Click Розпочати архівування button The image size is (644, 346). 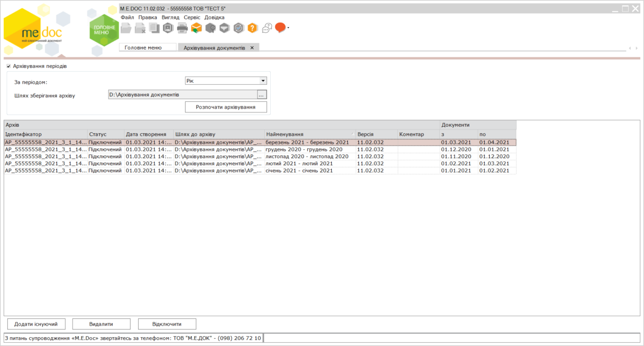[226, 107]
